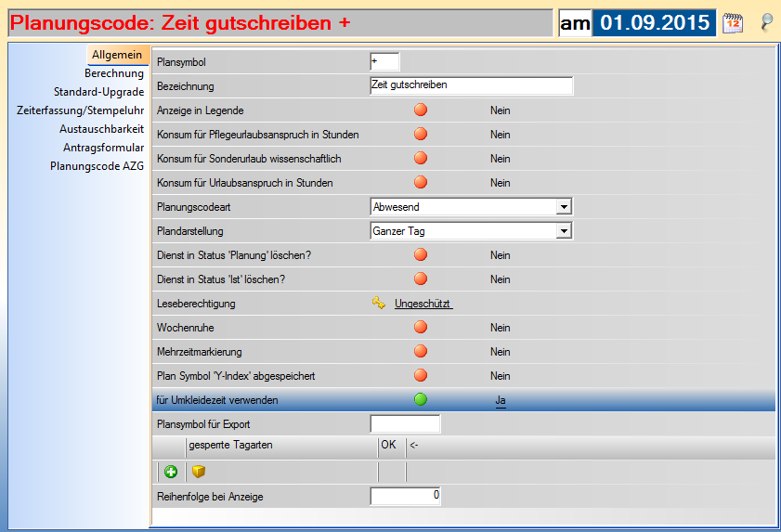
Task: Click the Ungeschützt link
Action: pos(423,304)
